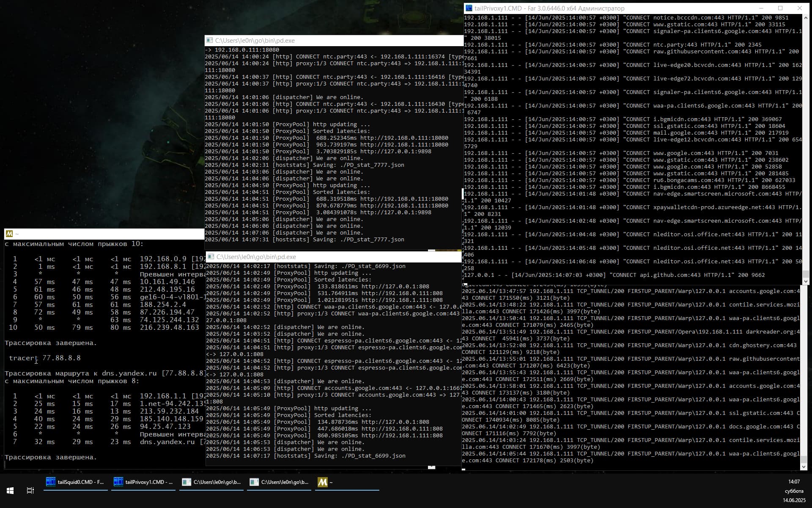Viewport: 812px width, 508px height.
Task: Click the yellow M icon in the taskbar
Action: (x=322, y=482)
